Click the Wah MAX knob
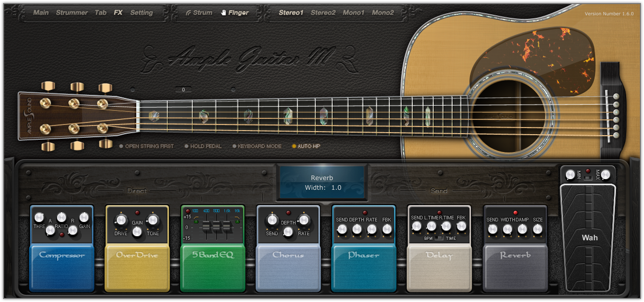The height and width of the screenshot is (302, 644). click(x=605, y=175)
